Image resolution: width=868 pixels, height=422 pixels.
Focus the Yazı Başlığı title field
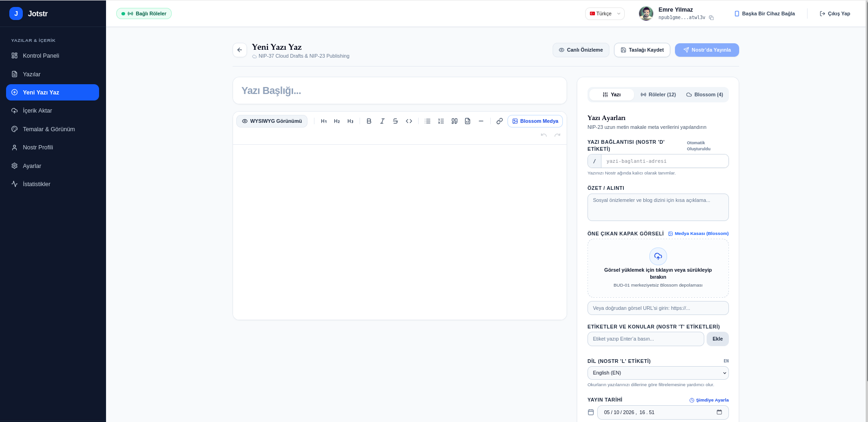click(x=400, y=91)
